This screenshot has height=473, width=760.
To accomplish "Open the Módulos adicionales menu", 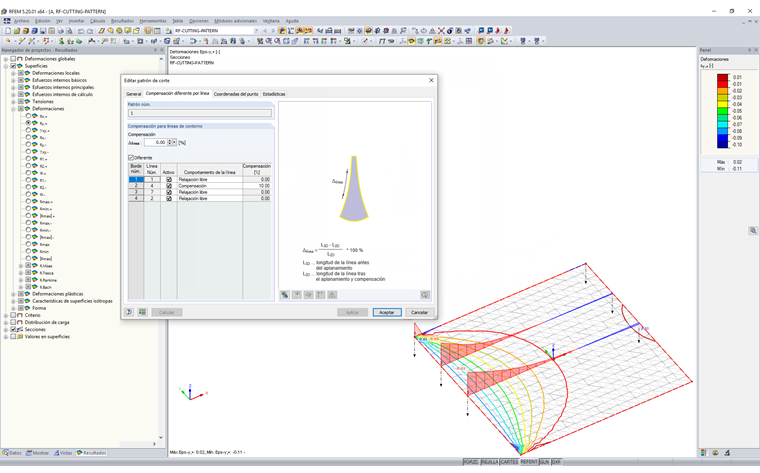I will point(235,21).
